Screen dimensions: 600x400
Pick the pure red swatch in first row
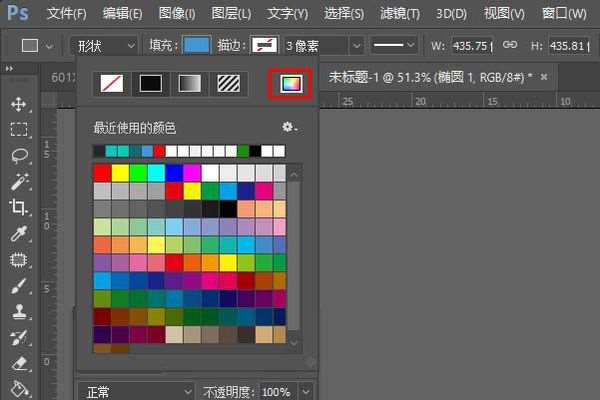coord(102,173)
